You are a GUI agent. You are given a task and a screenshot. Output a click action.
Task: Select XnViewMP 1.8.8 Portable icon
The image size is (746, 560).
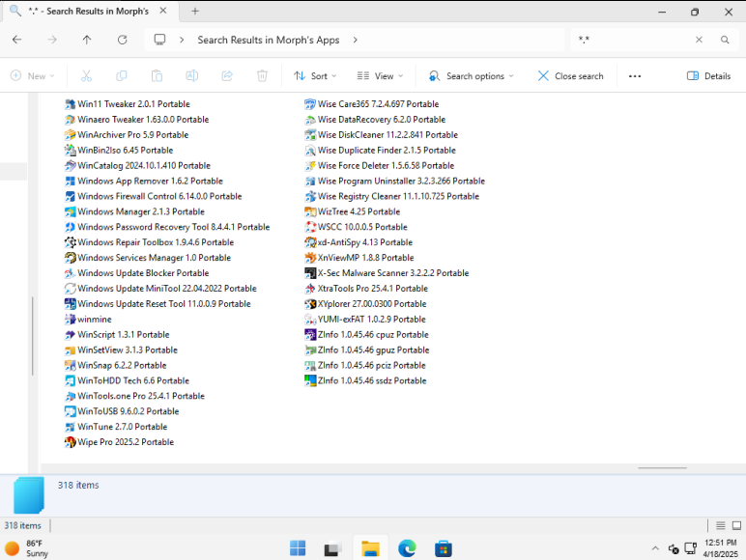pos(310,258)
